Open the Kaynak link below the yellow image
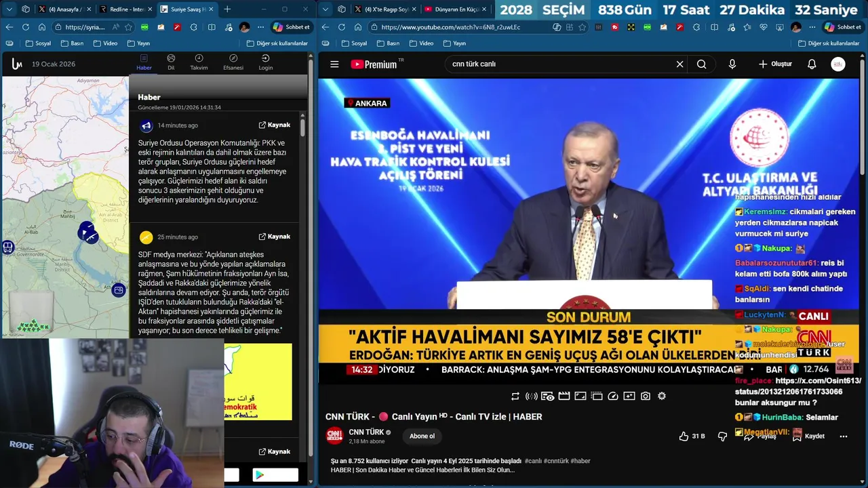 pos(274,451)
